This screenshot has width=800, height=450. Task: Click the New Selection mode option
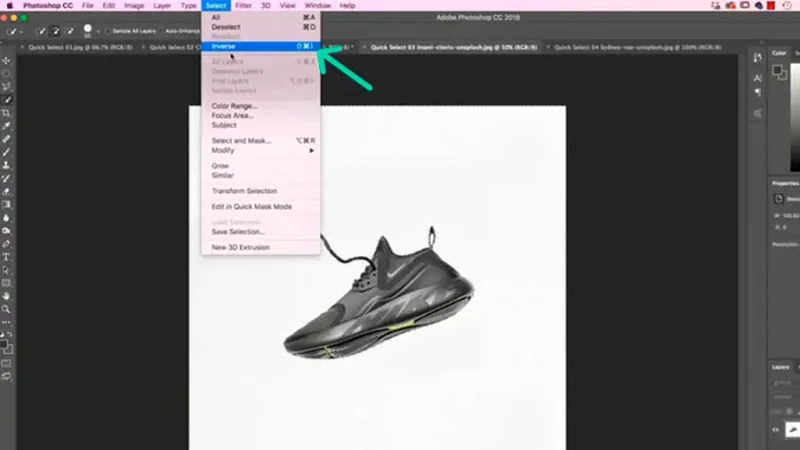[x=41, y=31]
